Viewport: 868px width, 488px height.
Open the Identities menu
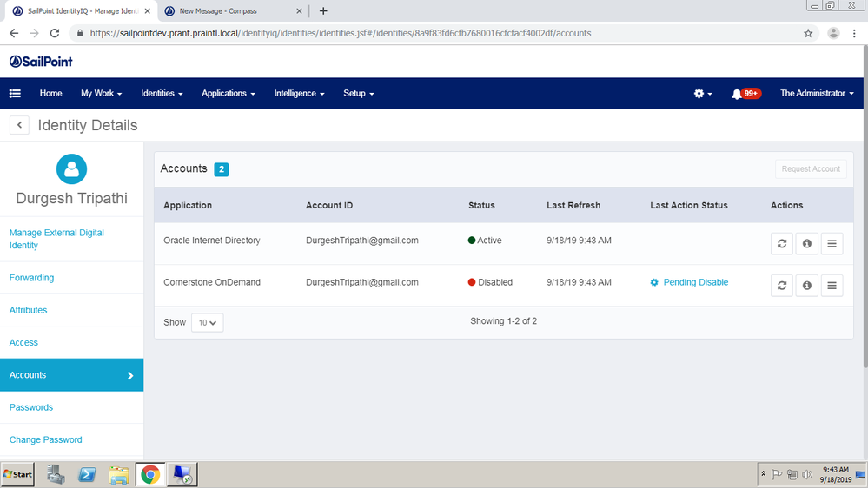(162, 94)
